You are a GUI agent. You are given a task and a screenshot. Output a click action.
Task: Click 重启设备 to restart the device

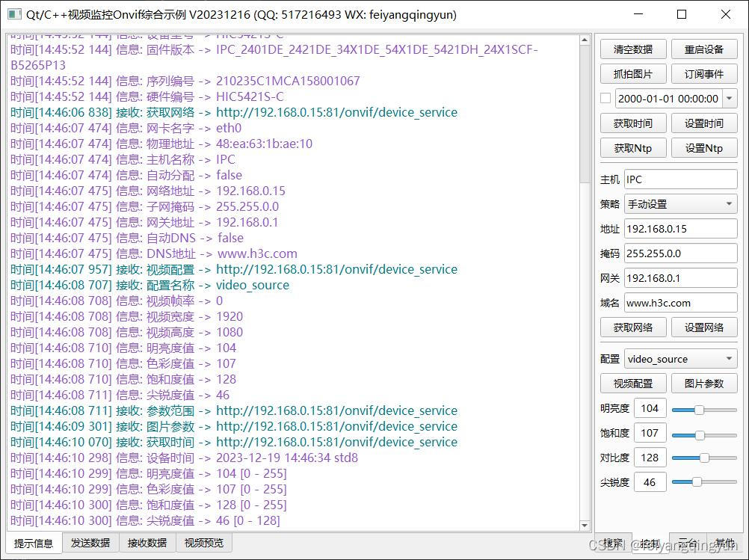pyautogui.click(x=704, y=49)
